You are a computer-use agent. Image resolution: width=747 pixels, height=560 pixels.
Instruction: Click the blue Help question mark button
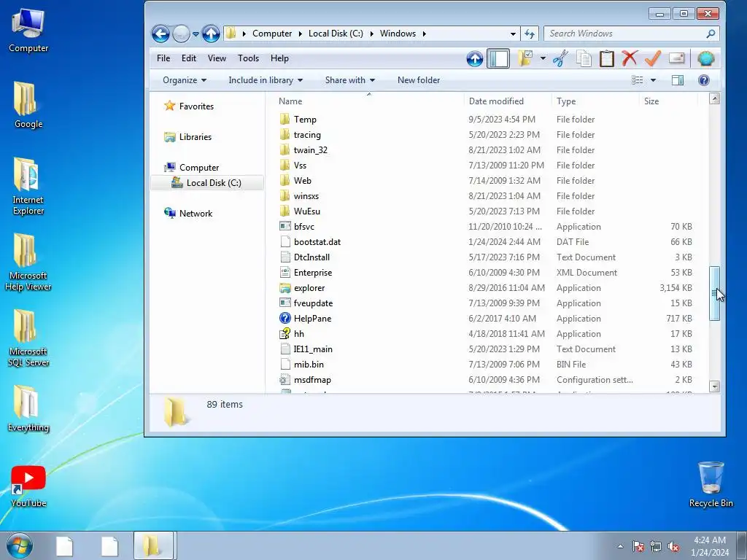click(x=704, y=80)
